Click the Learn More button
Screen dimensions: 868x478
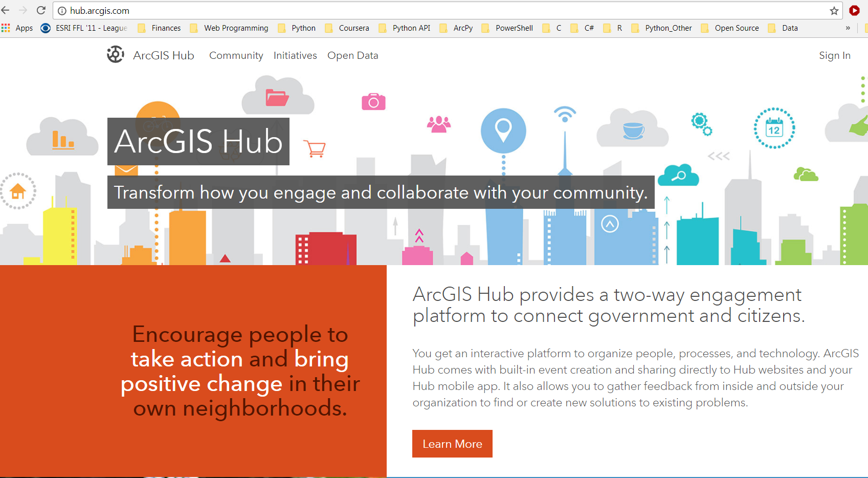(x=452, y=444)
